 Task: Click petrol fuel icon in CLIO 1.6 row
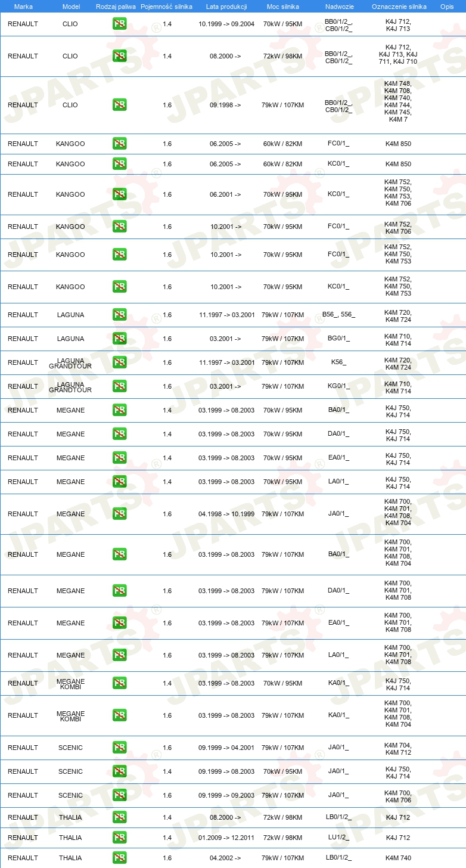pyautogui.click(x=119, y=105)
